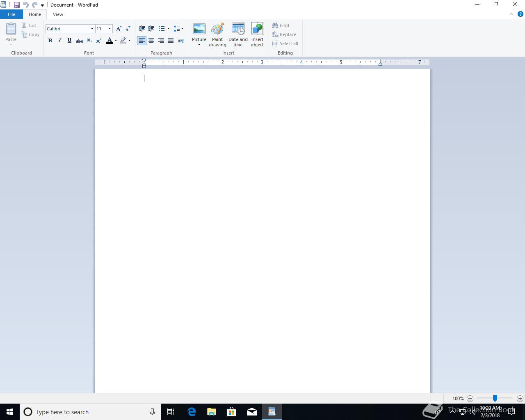This screenshot has width=525, height=420.
Task: Open the font size dropdown arrow
Action: (110, 29)
